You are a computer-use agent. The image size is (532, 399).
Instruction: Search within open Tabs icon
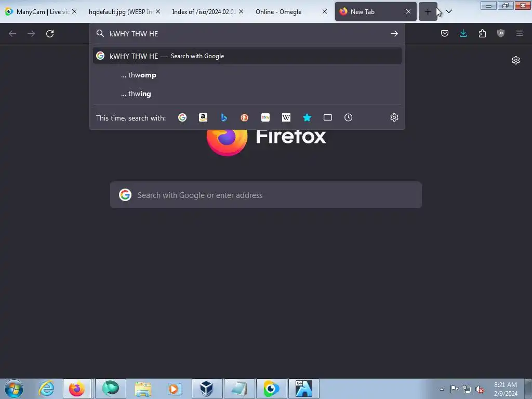(328, 117)
